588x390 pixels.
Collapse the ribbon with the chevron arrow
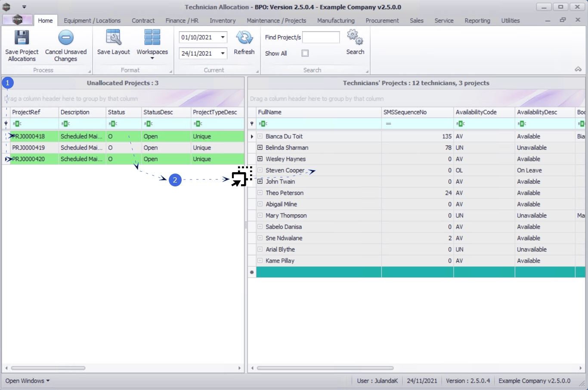[578, 69]
